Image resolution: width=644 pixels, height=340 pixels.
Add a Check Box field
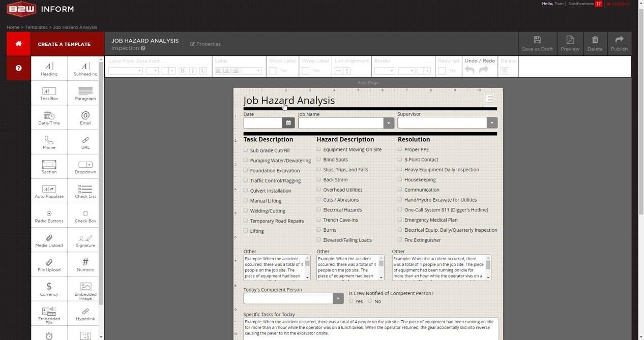coord(85,216)
